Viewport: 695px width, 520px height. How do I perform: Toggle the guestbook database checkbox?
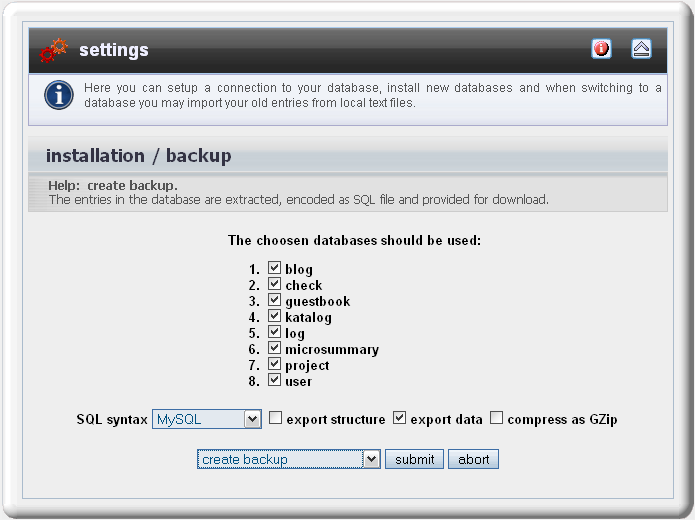274,300
